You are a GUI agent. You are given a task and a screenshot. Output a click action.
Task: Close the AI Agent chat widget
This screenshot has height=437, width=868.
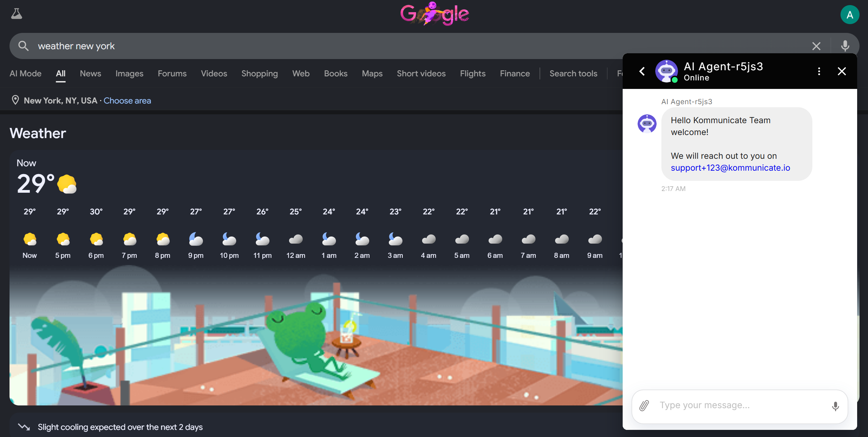pyautogui.click(x=842, y=71)
